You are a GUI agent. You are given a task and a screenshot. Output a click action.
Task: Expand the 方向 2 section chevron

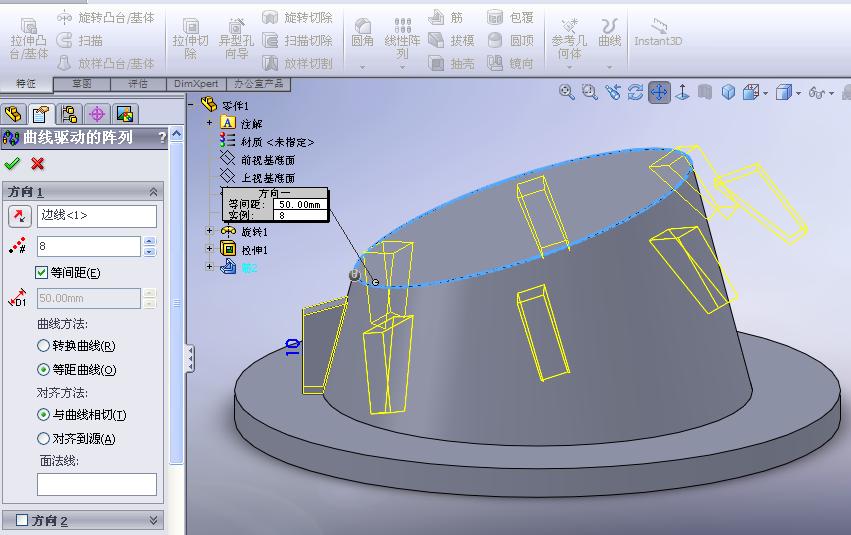click(154, 520)
